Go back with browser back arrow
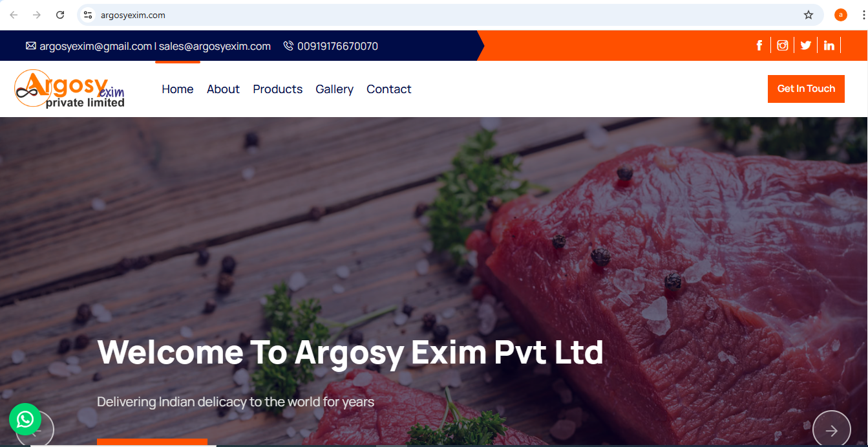The image size is (868, 447). coord(14,15)
